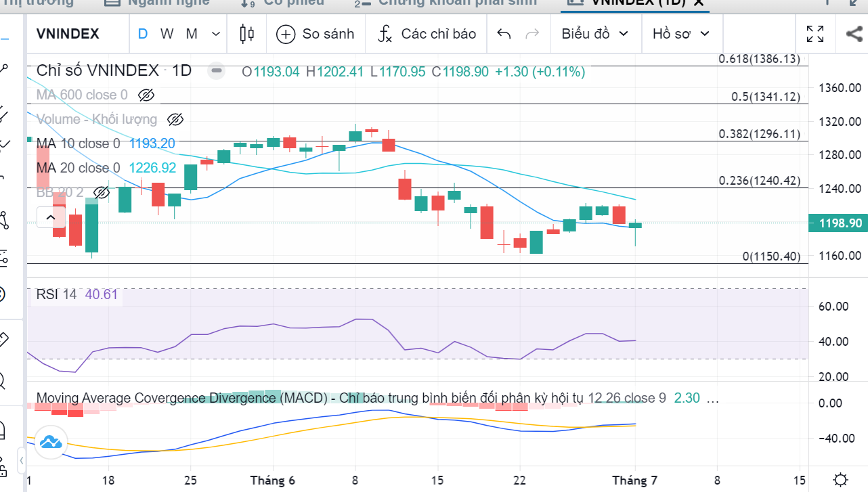Switch to the Ngành nghề tab

click(x=160, y=2)
